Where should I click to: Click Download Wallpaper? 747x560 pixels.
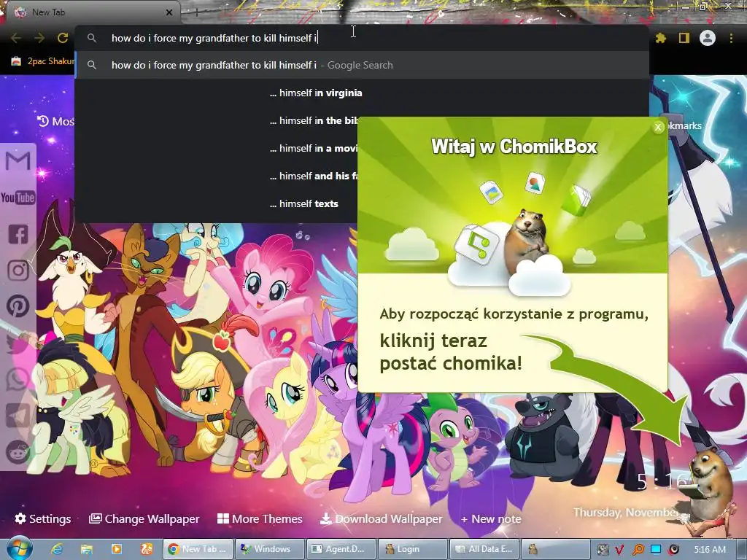point(381,518)
